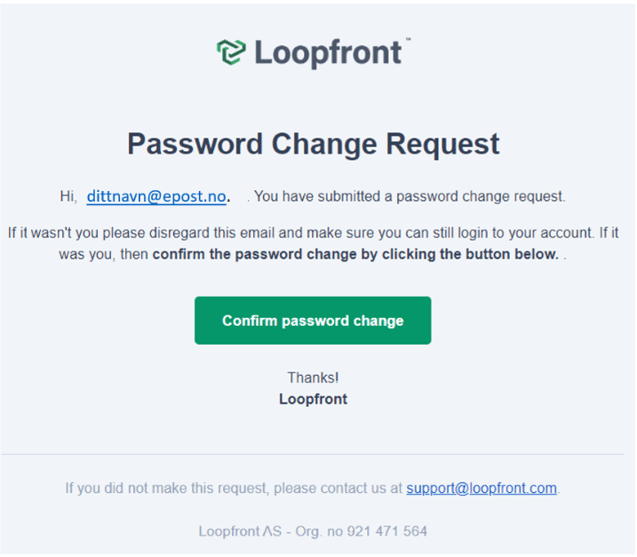
Task: Click the Loopfront wordmark in the header
Action: click(328, 53)
